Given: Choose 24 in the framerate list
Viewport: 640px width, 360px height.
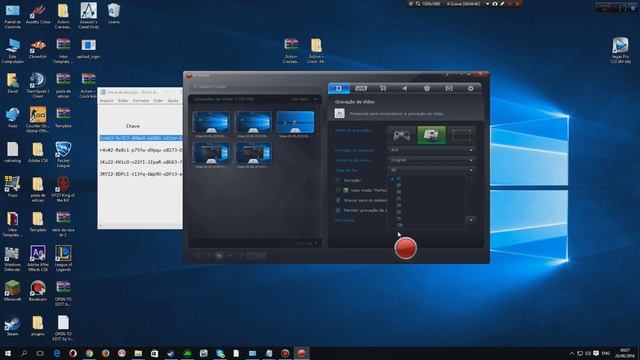Looking at the screenshot, I should tap(399, 205).
